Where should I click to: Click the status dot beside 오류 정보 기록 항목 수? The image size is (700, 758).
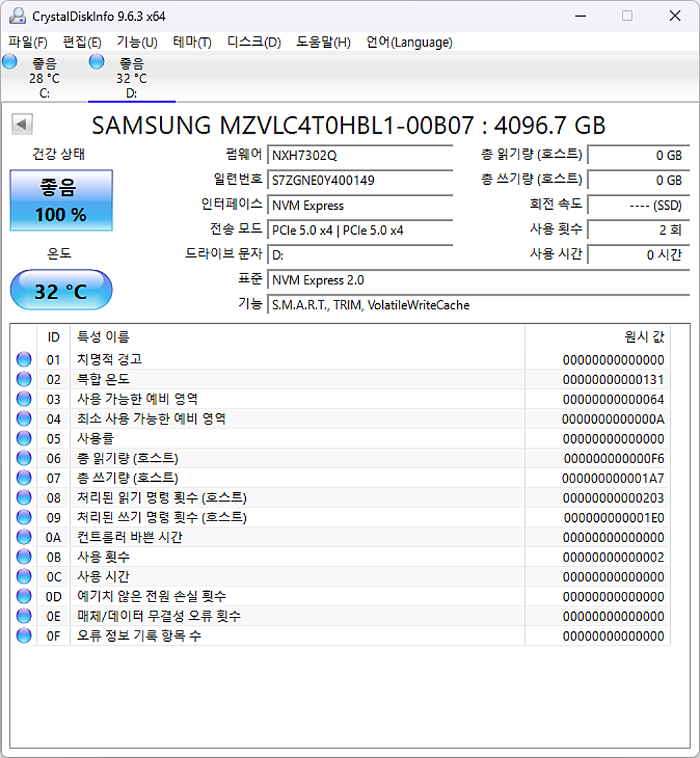click(24, 635)
